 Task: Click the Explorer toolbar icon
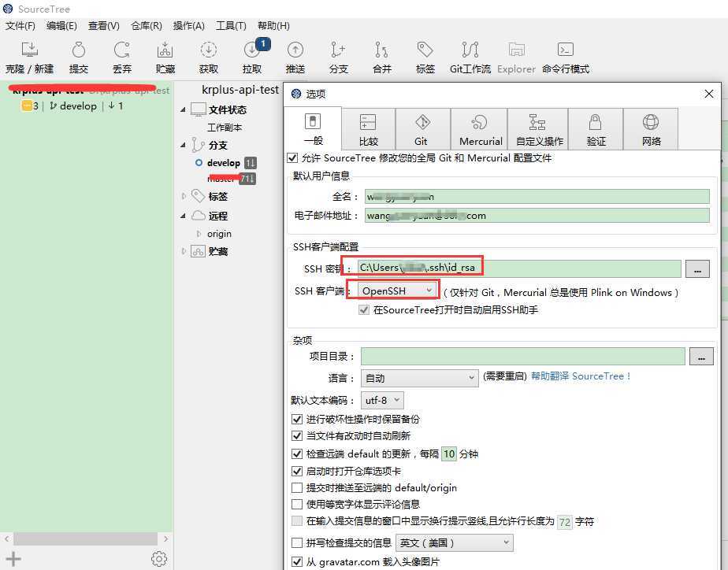pyautogui.click(x=516, y=50)
